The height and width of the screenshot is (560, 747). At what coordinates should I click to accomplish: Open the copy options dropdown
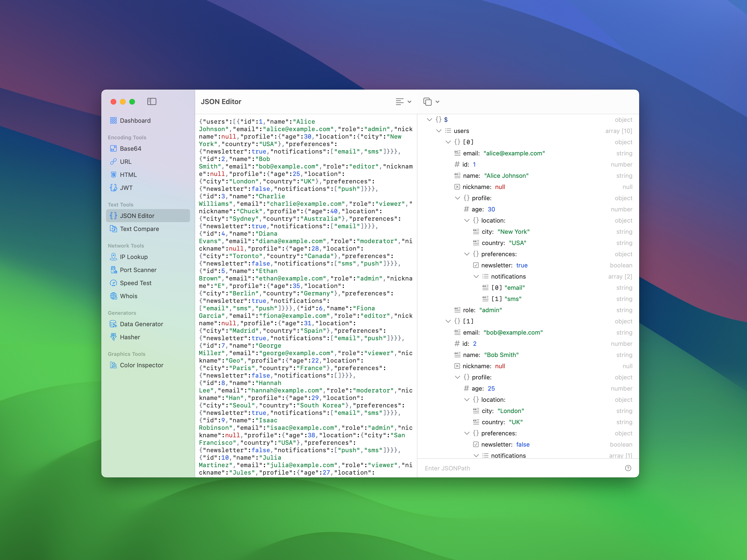click(431, 101)
